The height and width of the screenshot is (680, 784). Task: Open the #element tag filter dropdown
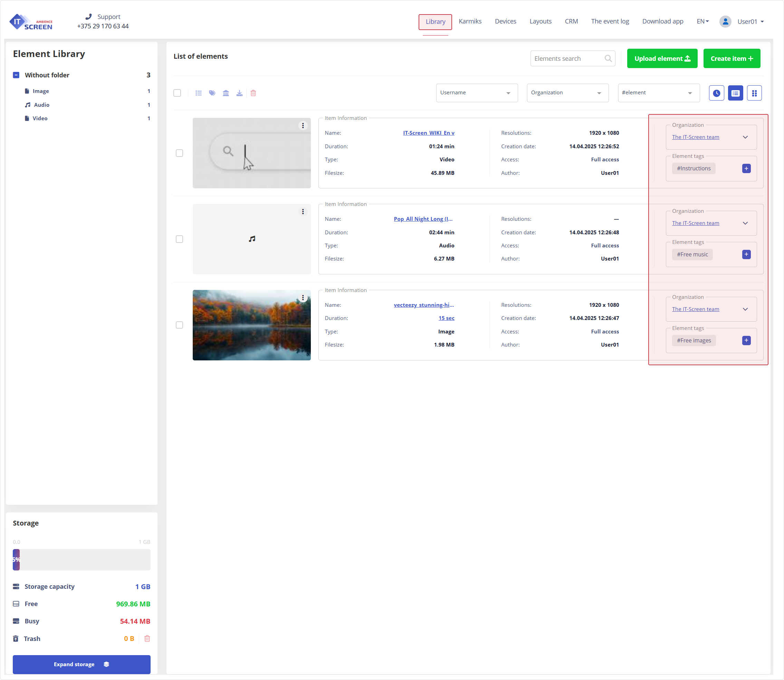coord(658,93)
